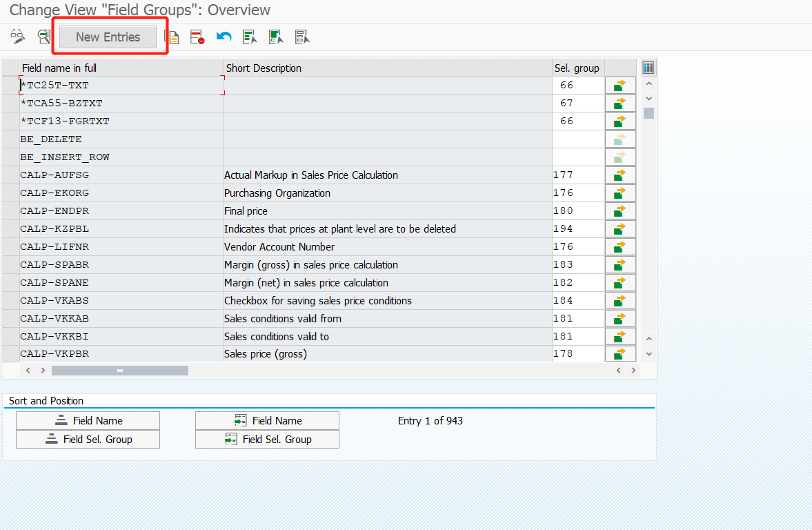Position cursor using Field Name button
This screenshot has width=812, height=530.
click(x=267, y=420)
